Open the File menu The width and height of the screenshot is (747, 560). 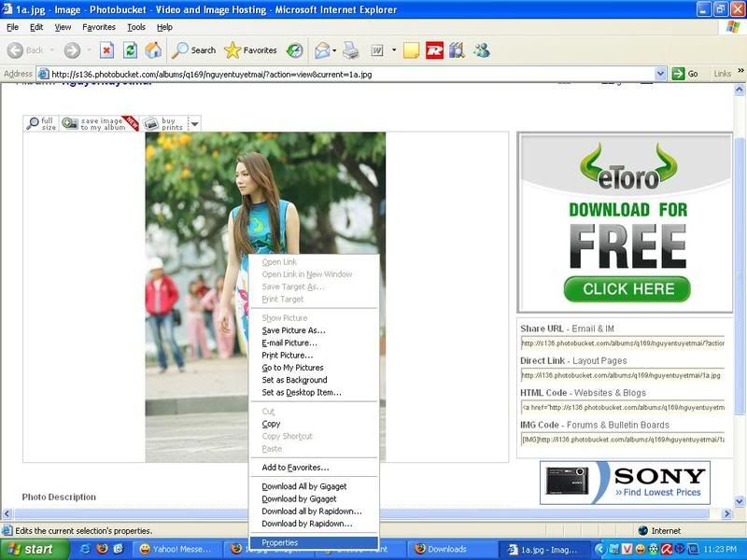(x=12, y=27)
